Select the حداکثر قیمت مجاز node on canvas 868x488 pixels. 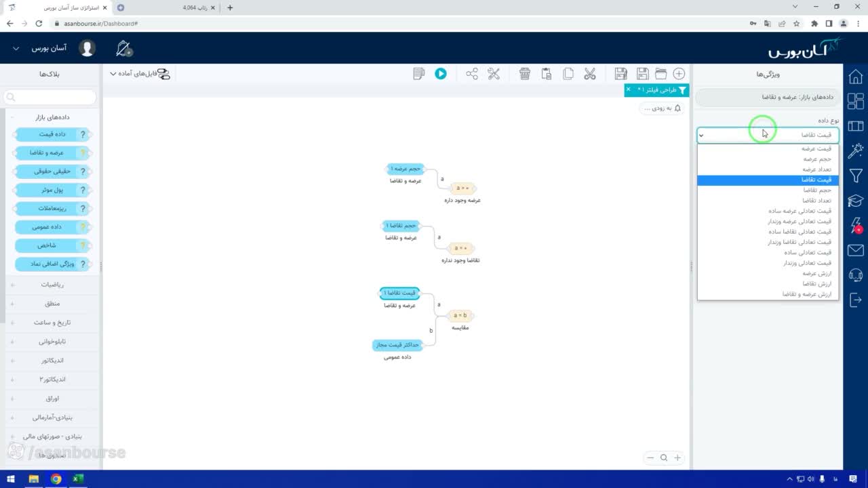pyautogui.click(x=398, y=345)
